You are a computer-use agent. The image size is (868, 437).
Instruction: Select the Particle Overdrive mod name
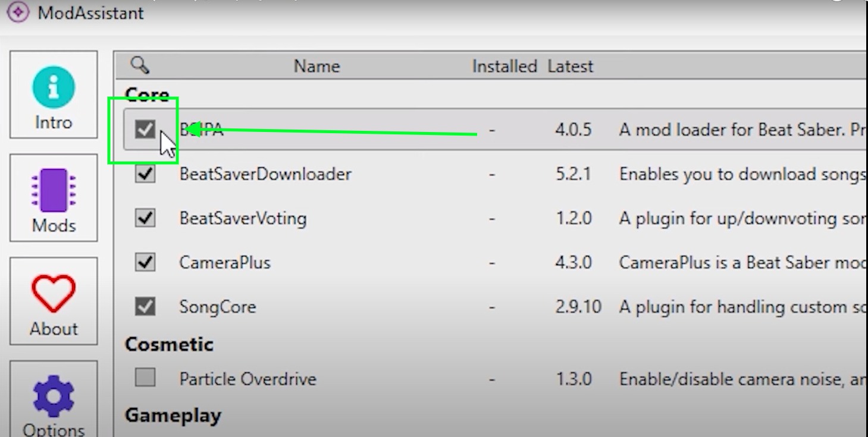[x=248, y=379]
